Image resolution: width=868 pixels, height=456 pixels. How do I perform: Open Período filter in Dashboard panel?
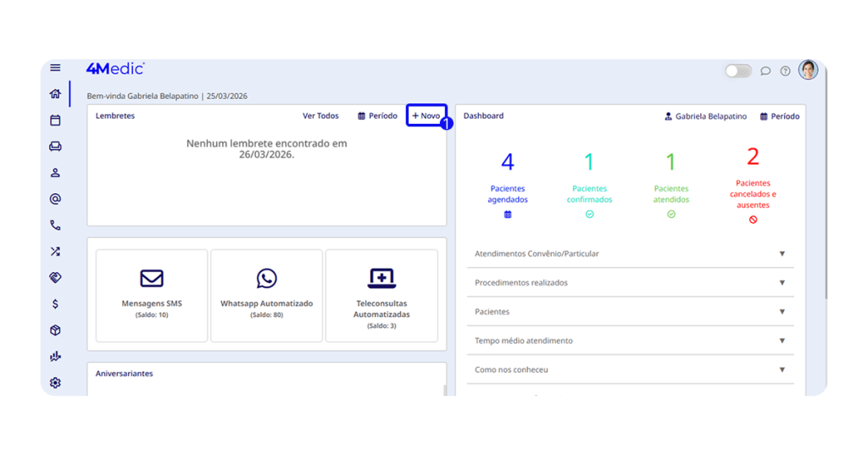tap(779, 116)
